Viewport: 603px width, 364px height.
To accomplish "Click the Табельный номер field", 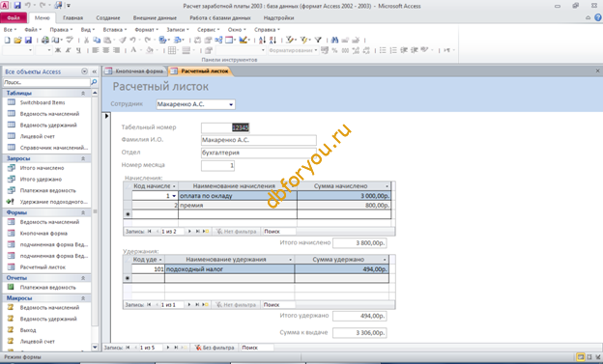I will pyautogui.click(x=225, y=127).
